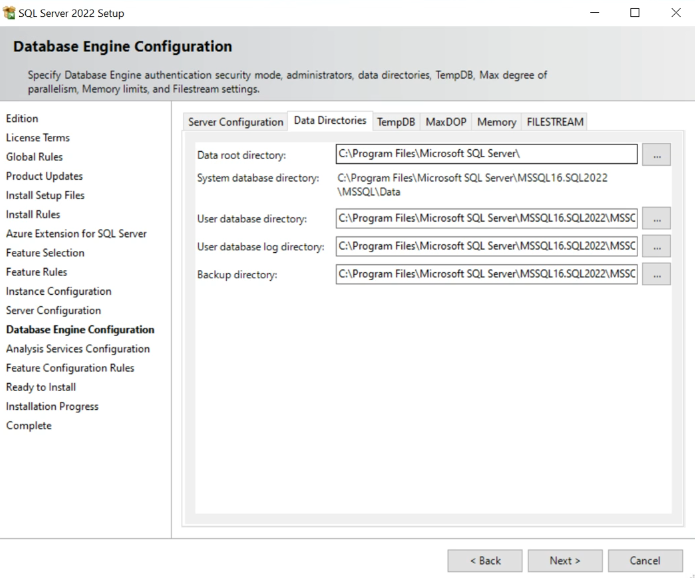695x578 pixels.
Task: Click into the Data root directory field
Action: 487,154
